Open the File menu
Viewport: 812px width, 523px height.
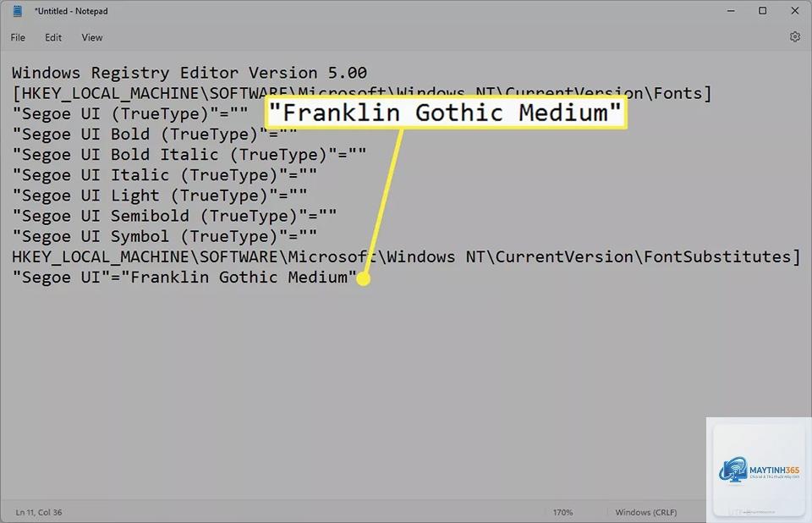click(x=18, y=37)
